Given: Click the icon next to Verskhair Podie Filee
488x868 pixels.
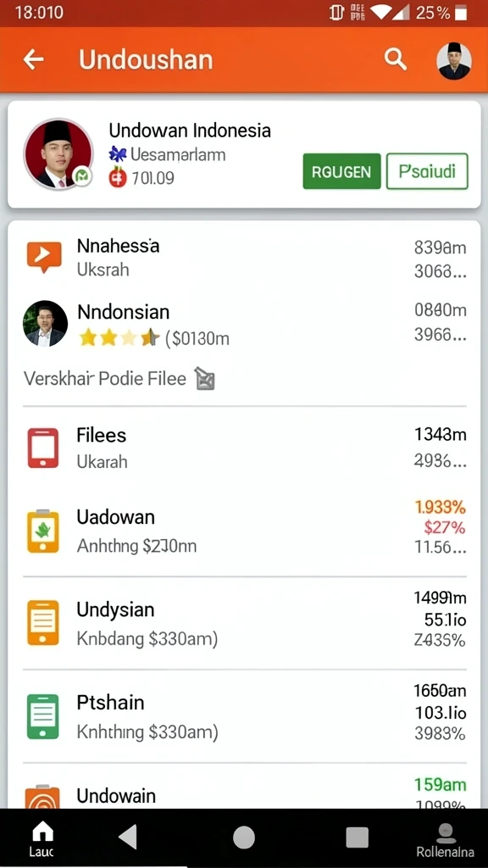Looking at the screenshot, I should tap(205, 379).
